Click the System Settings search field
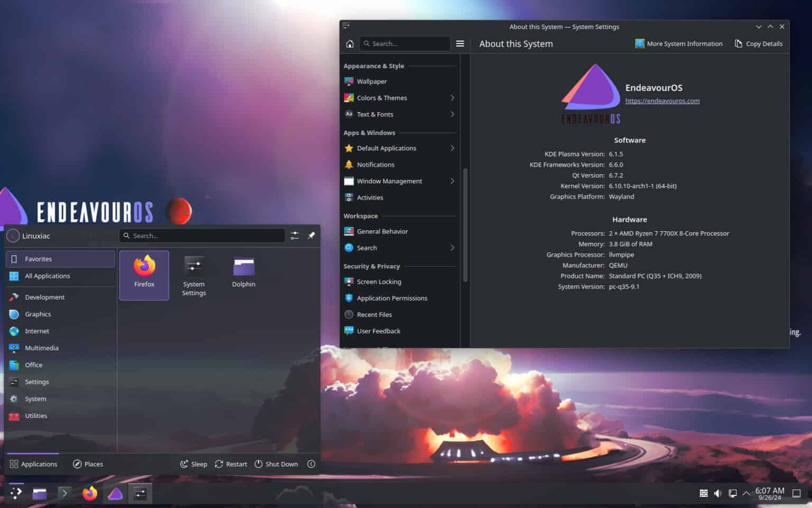Viewport: 812px width, 508px height. pos(405,43)
